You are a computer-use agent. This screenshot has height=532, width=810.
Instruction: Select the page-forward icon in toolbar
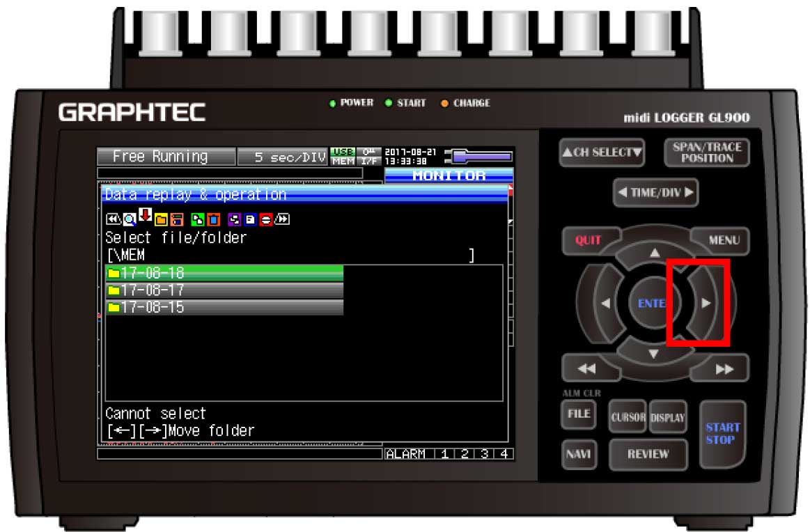tap(282, 219)
